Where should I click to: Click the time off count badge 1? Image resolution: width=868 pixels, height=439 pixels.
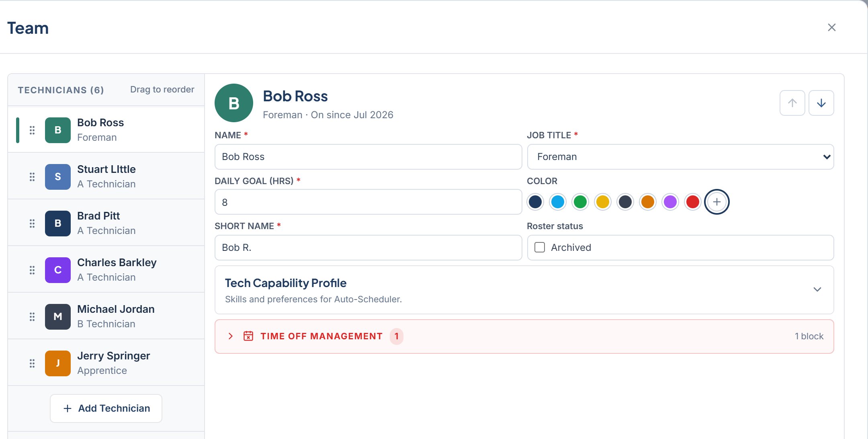pyautogui.click(x=397, y=336)
